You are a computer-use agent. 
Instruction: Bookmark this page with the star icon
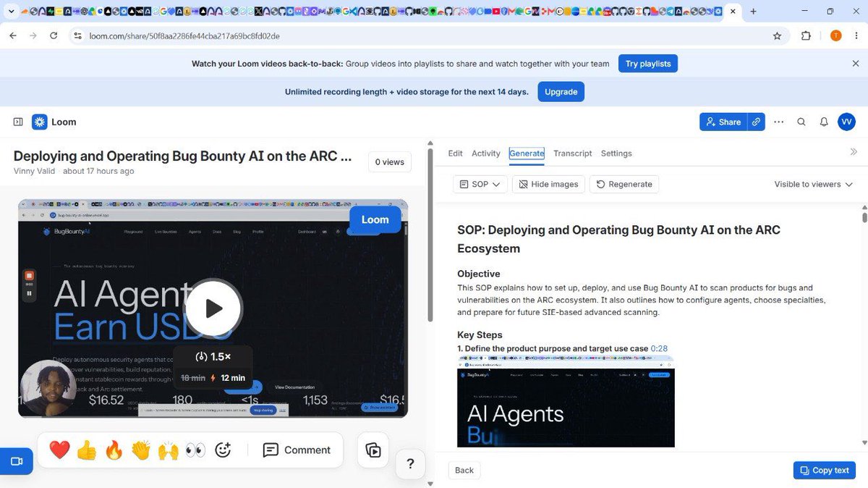[778, 35]
